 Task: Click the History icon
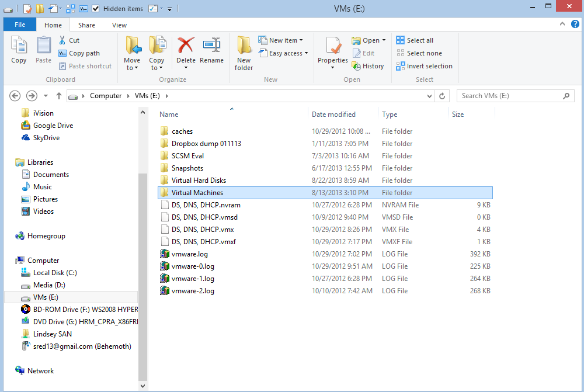(x=357, y=66)
